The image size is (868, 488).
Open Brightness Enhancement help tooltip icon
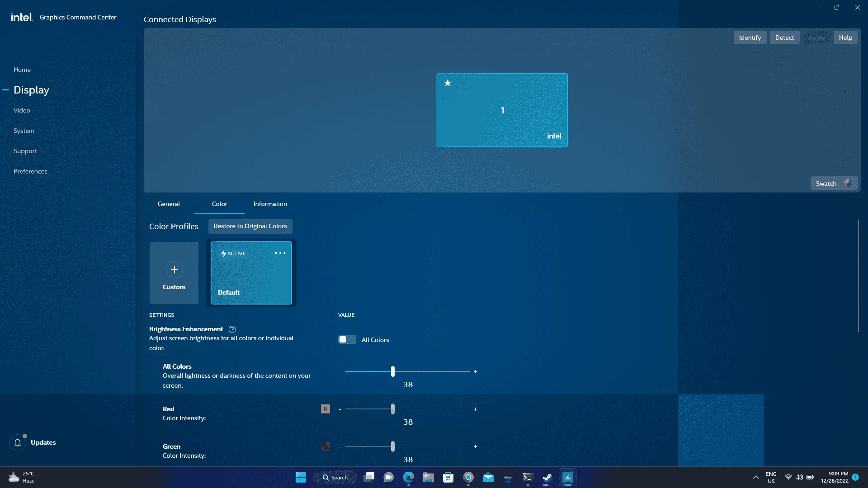click(232, 329)
